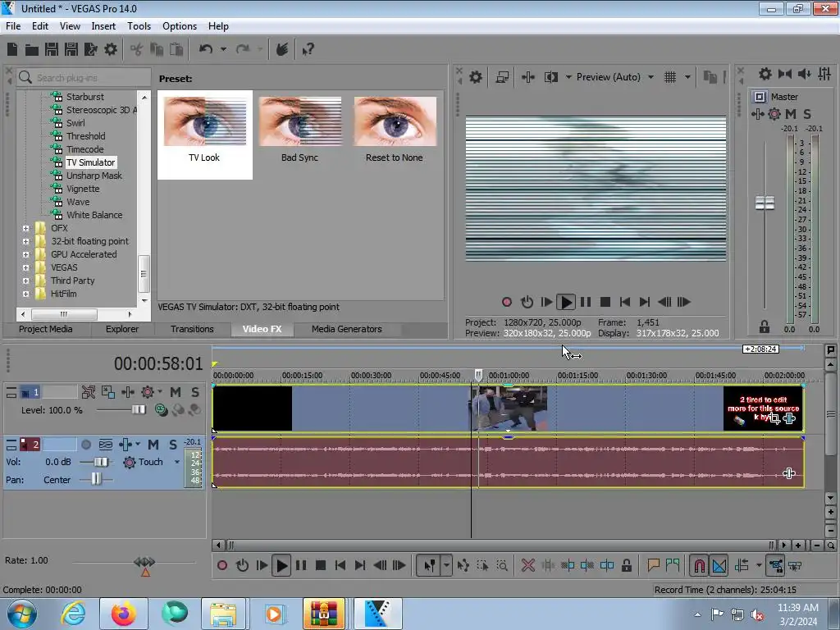
Task: Select Unsharp Mask in plug-in list
Action: click(x=94, y=176)
